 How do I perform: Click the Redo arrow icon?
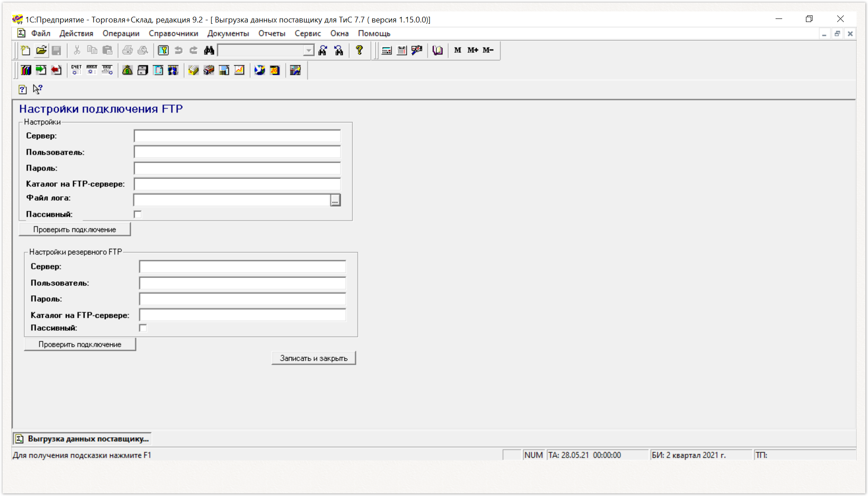[194, 50]
